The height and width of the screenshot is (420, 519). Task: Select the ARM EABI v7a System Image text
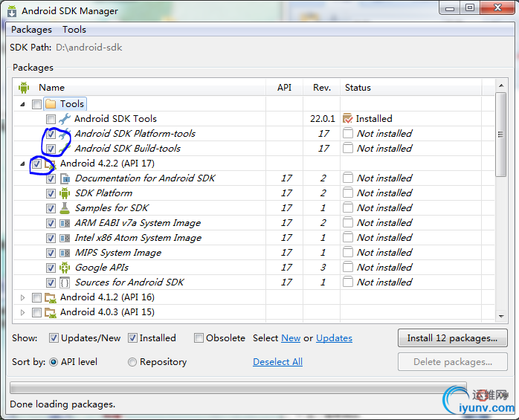[x=138, y=223]
